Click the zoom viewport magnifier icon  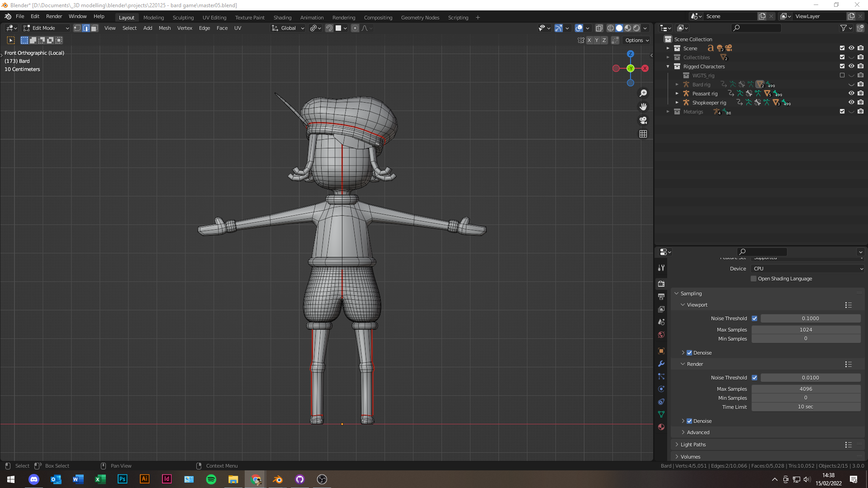(643, 93)
